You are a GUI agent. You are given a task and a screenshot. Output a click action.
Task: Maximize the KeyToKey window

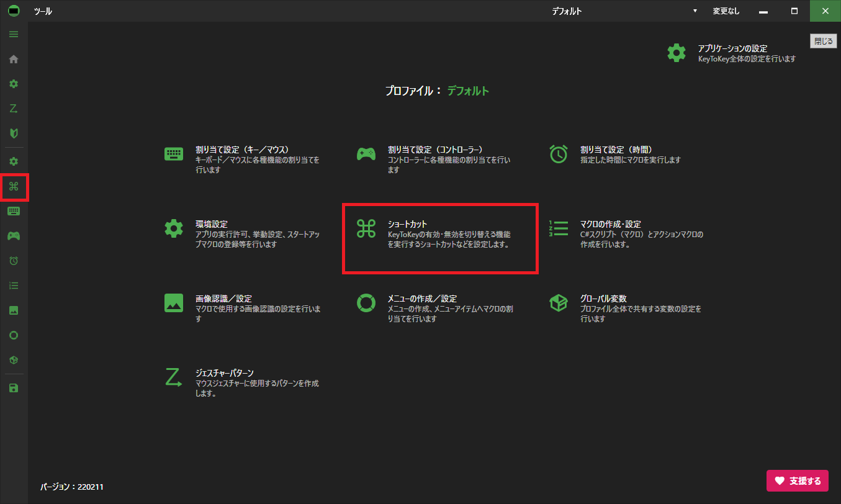pyautogui.click(x=794, y=11)
